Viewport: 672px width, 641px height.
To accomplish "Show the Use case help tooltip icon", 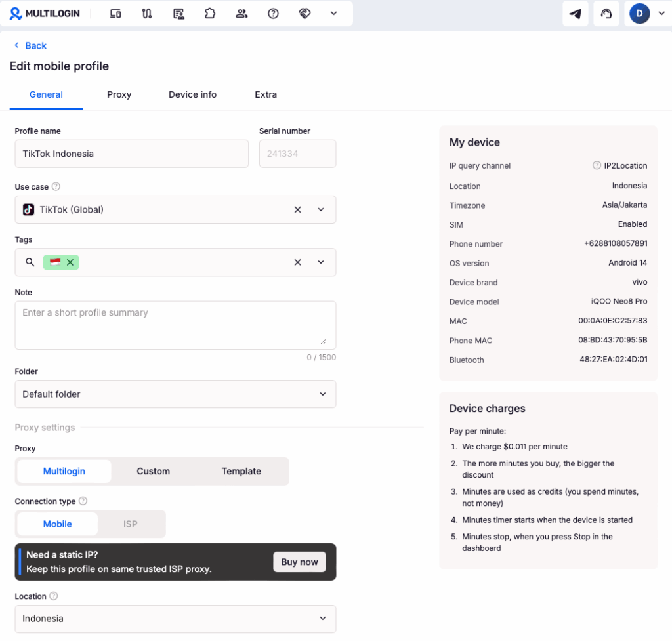I will click(x=56, y=186).
